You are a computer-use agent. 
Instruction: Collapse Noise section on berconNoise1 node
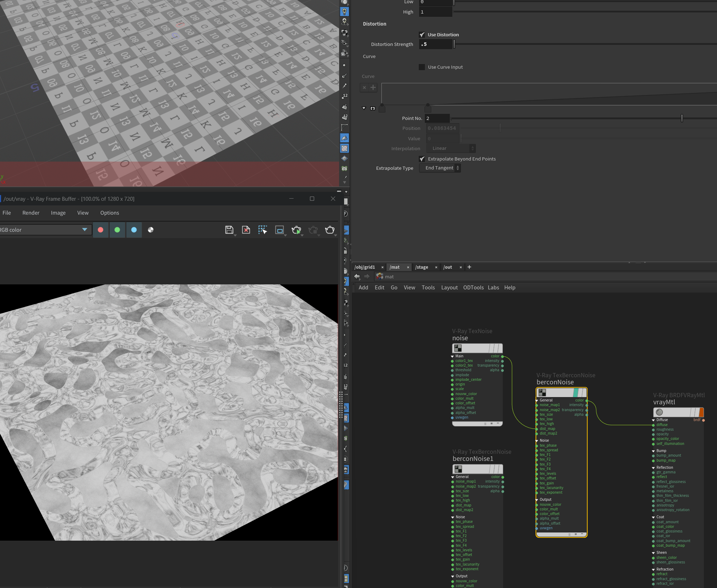click(453, 517)
